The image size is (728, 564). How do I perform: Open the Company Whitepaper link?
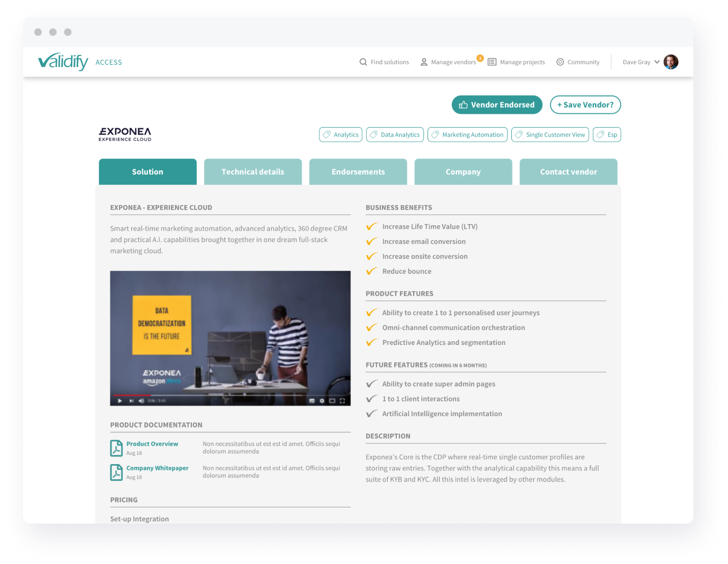[x=158, y=468]
